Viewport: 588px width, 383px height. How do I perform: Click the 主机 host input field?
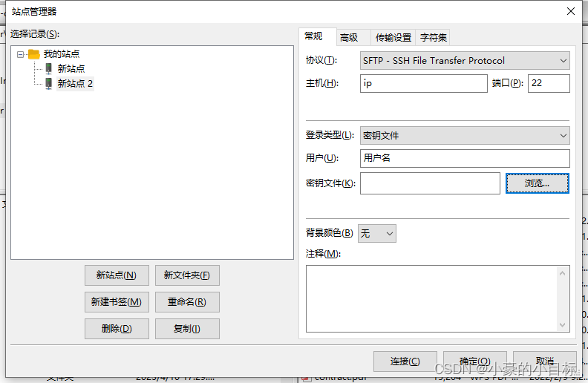[424, 83]
